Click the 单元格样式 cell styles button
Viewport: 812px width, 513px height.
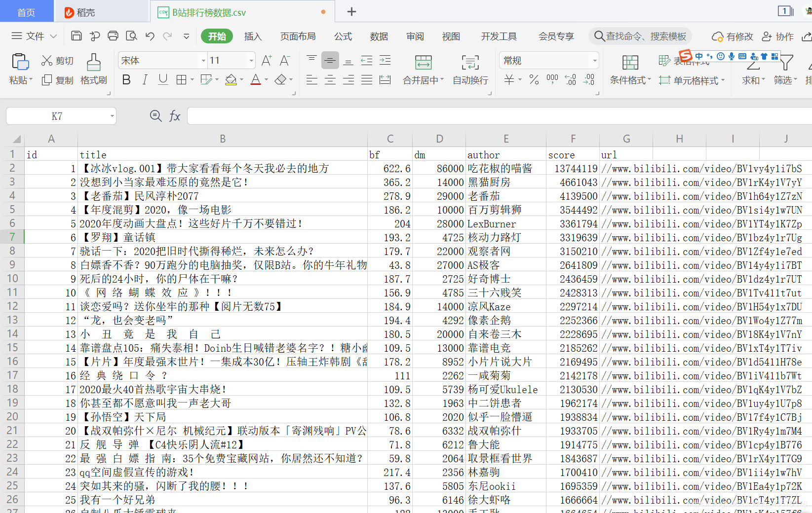click(x=692, y=80)
